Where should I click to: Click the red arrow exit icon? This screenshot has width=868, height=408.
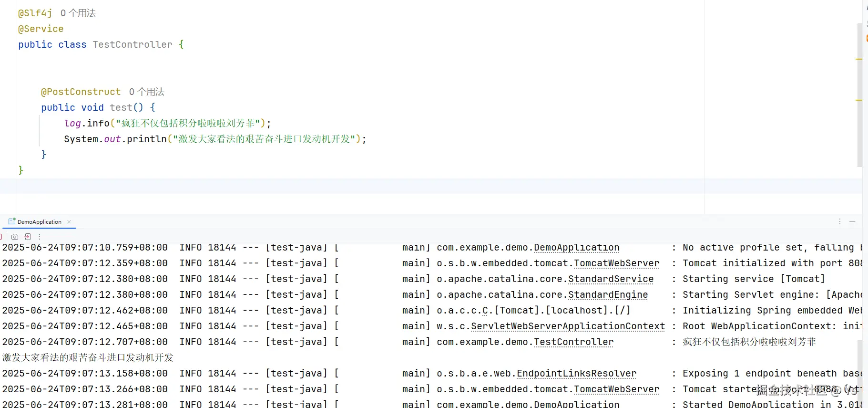coord(28,237)
